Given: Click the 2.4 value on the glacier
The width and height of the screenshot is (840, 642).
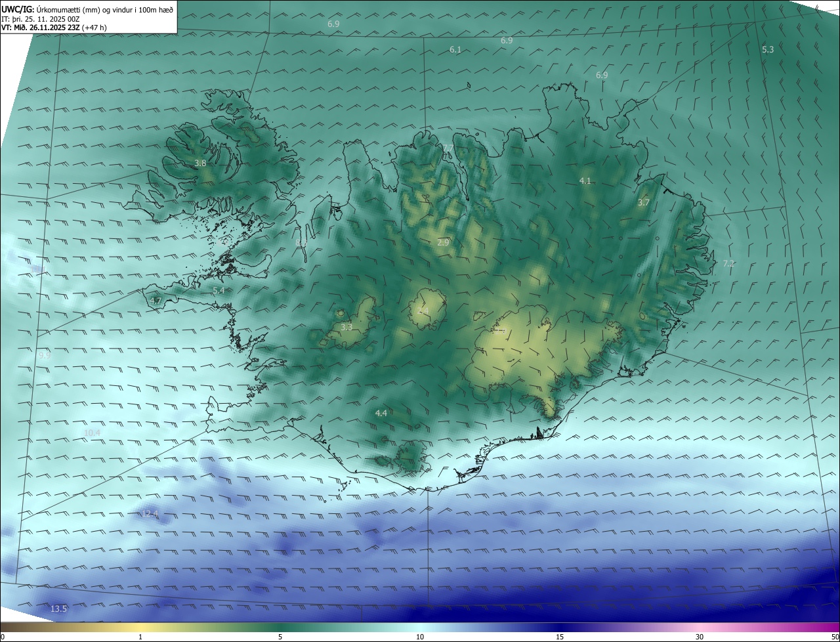Looking at the screenshot, I should click(423, 310).
